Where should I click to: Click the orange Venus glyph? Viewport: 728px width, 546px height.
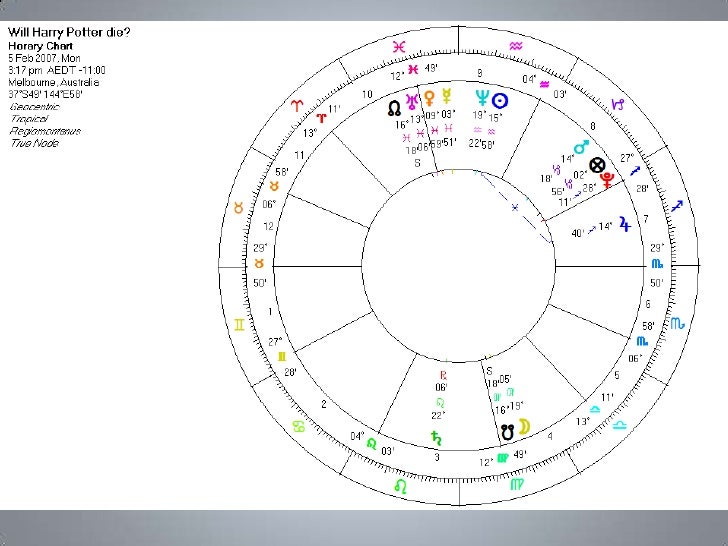(430, 98)
